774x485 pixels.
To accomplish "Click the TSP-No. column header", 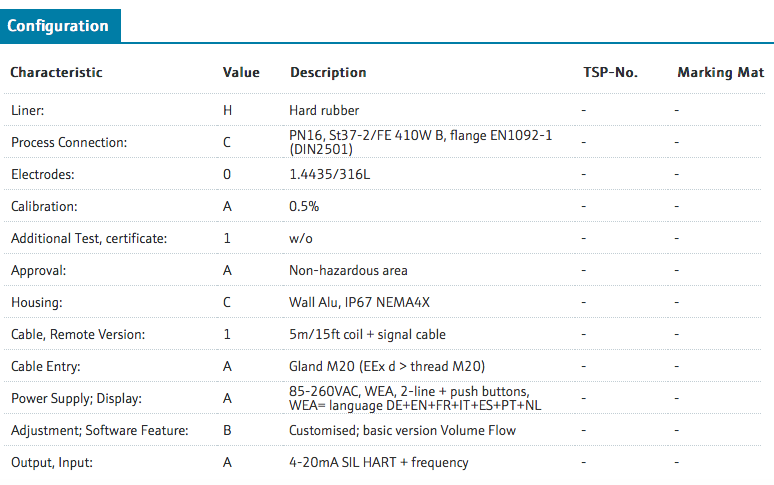I will (611, 73).
